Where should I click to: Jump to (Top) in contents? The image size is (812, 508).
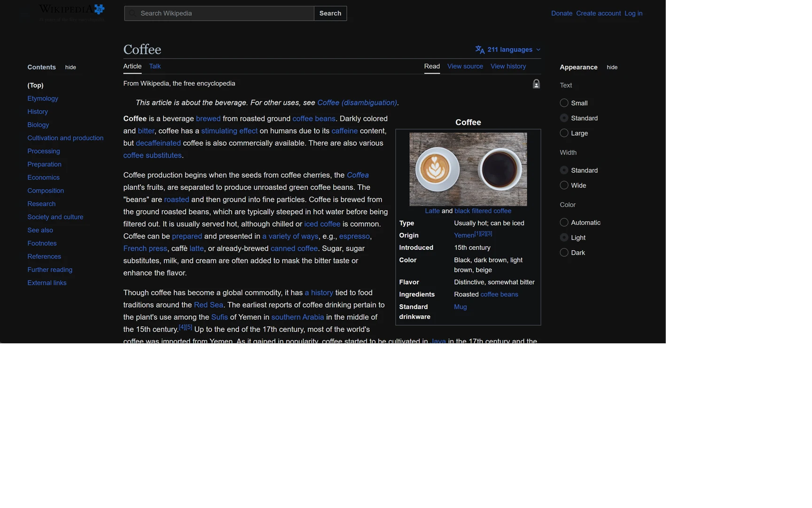point(35,85)
